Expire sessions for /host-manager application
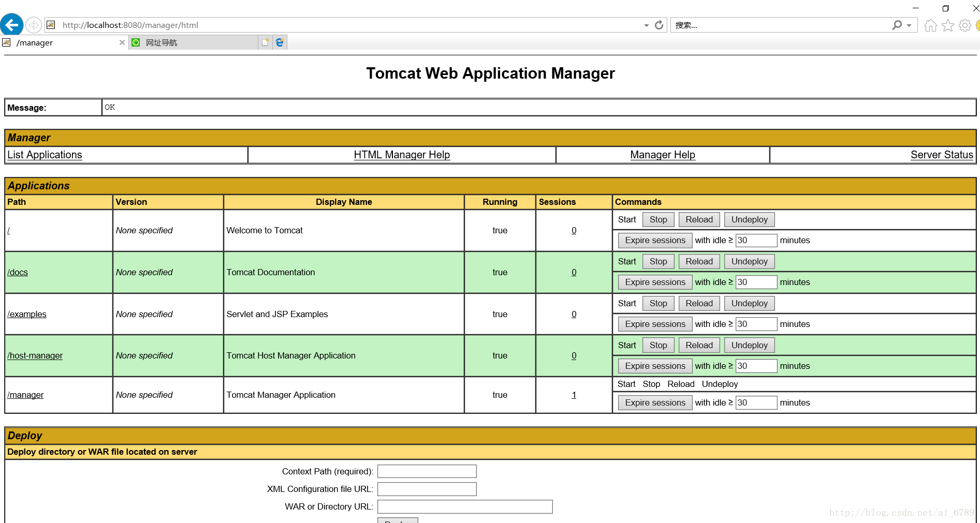This screenshot has height=523, width=980. pyautogui.click(x=655, y=366)
